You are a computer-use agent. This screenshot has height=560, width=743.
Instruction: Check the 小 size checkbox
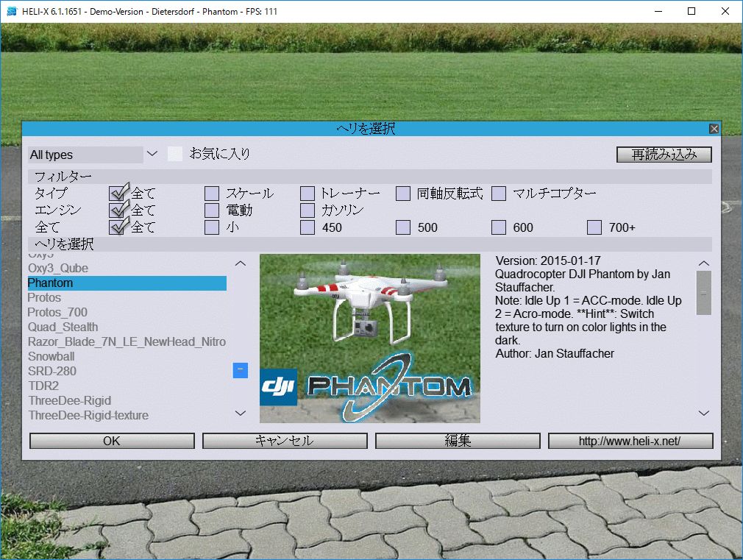212,227
